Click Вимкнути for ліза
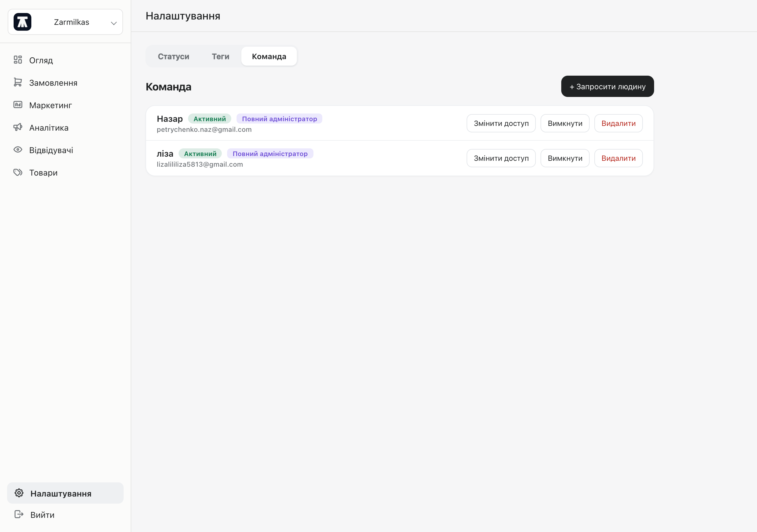The image size is (757, 532). point(565,158)
